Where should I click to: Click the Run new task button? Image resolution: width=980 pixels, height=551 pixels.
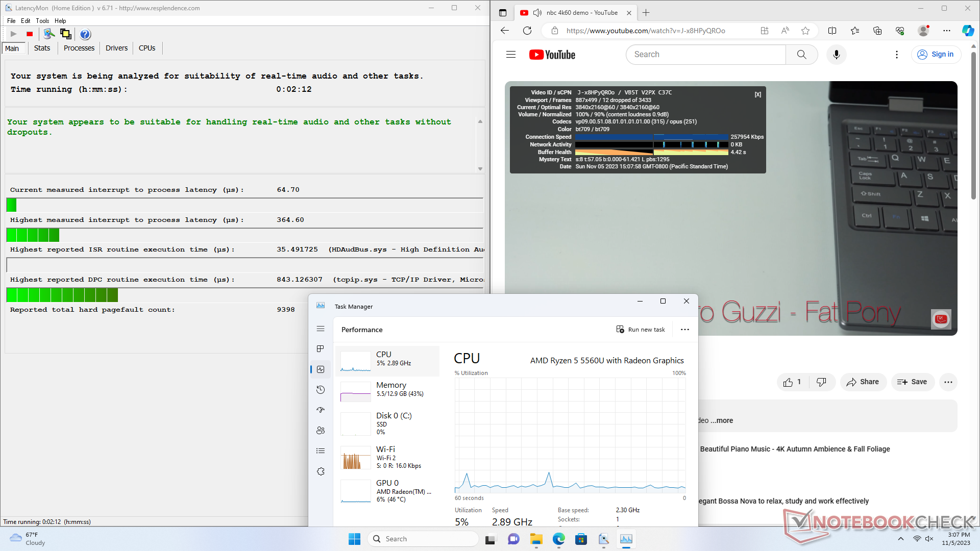(641, 330)
